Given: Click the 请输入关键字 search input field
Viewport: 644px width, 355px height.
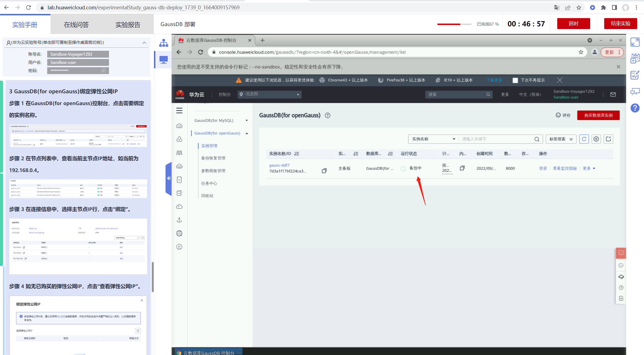Looking at the screenshot, I should [x=496, y=139].
